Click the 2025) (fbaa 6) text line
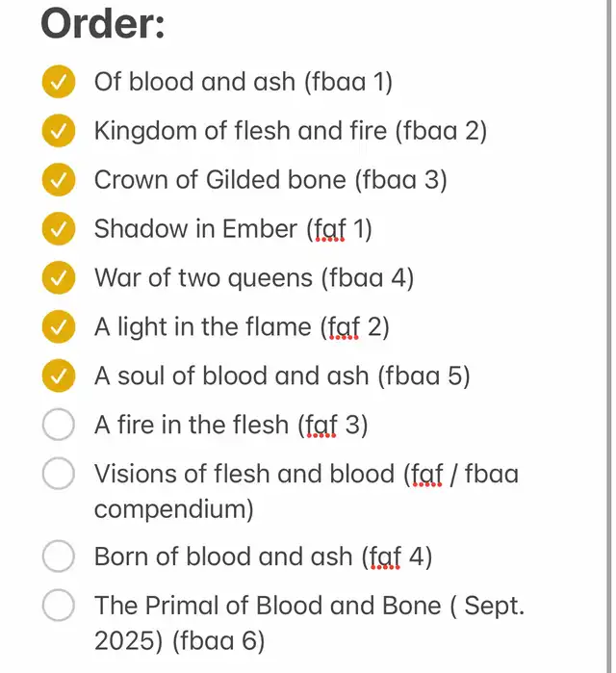616x673 pixels. pos(179,641)
